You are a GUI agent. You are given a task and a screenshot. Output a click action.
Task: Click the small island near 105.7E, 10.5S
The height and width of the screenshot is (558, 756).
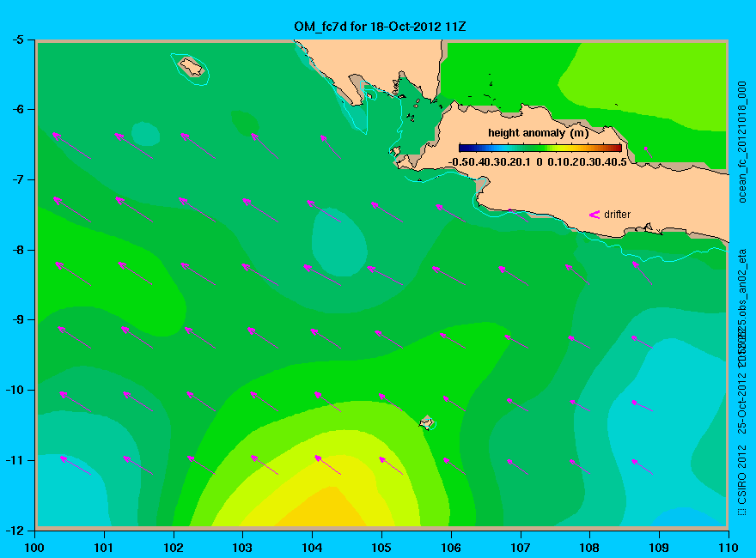426,422
